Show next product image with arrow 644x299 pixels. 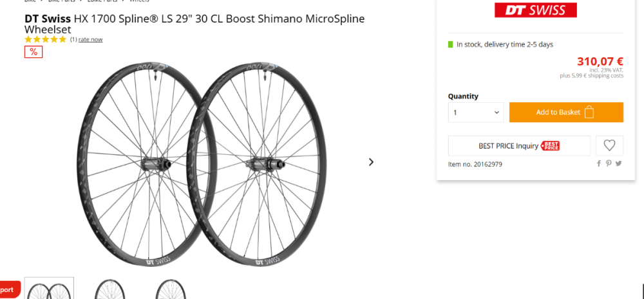[x=371, y=162]
